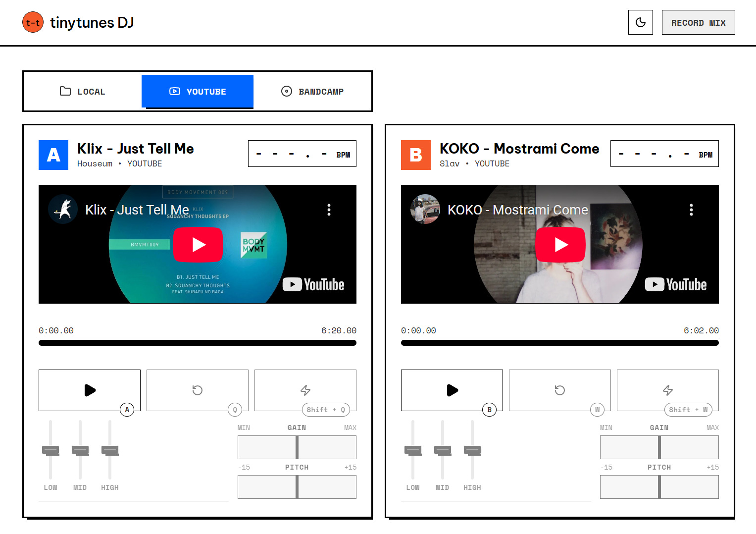Click the tinytunes t-t logo icon

point(33,22)
